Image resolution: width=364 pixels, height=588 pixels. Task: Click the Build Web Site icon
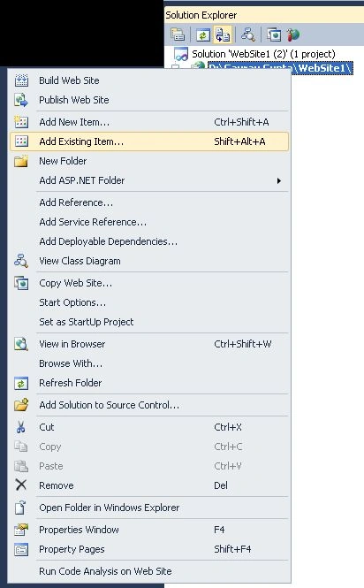point(21,80)
